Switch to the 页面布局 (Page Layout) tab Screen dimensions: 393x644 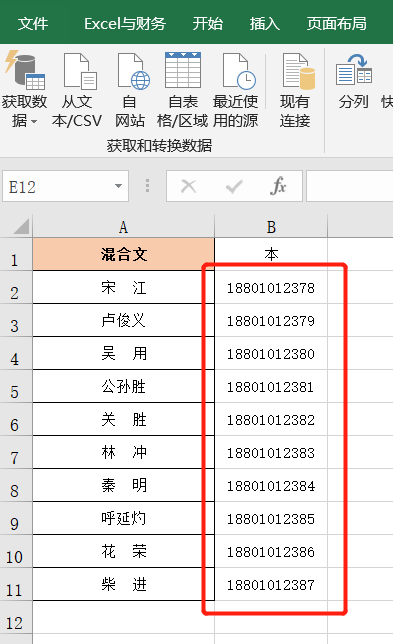(x=337, y=24)
